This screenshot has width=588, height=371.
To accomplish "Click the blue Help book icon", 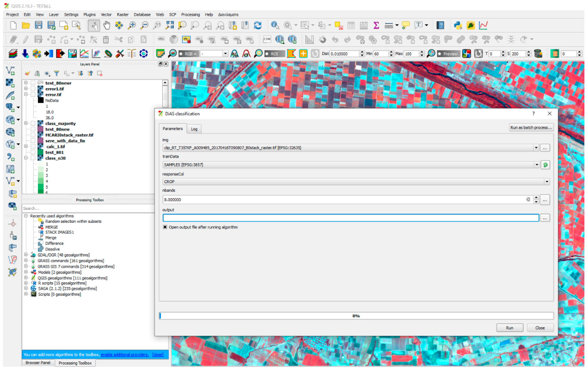I will [440, 25].
